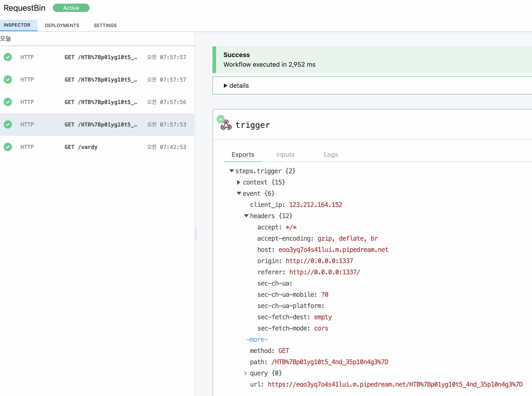
Task: Toggle the Active status badge
Action: click(x=71, y=8)
